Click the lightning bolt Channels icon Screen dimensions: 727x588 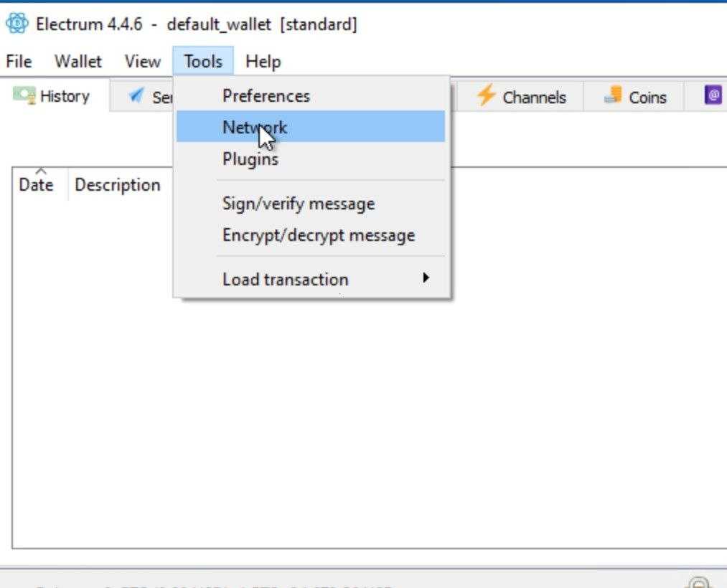click(486, 95)
